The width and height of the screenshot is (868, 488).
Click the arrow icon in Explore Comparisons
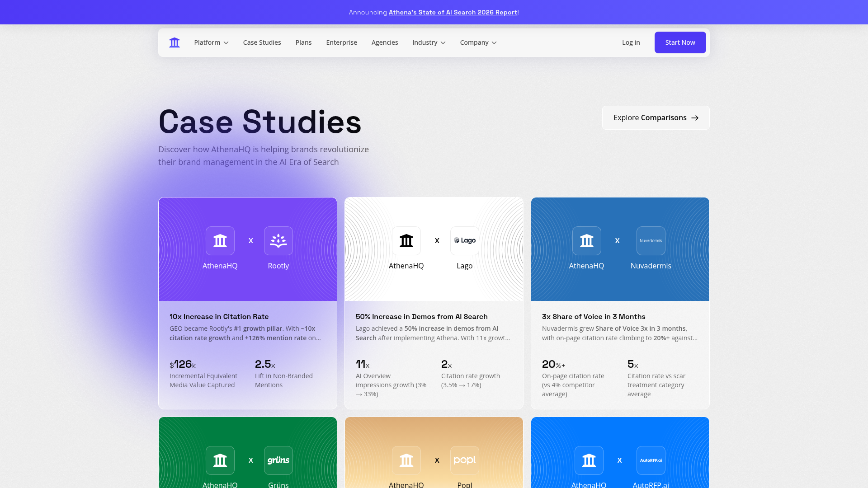coord(695,118)
